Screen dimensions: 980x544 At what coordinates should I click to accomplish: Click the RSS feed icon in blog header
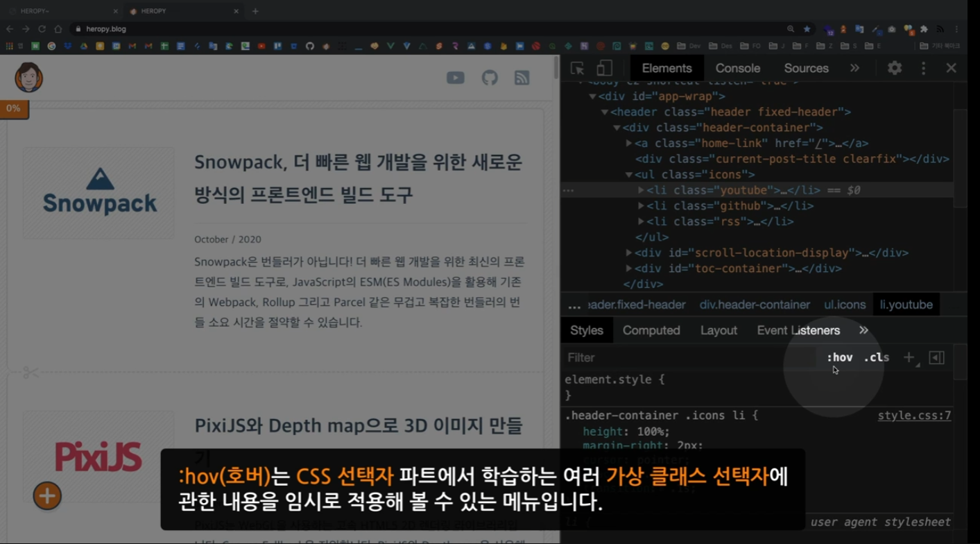522,78
